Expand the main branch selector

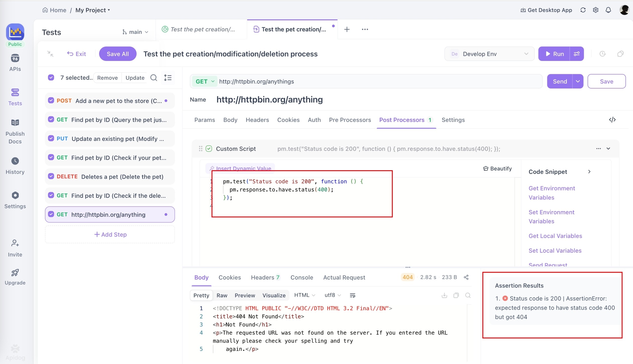pyautogui.click(x=135, y=32)
